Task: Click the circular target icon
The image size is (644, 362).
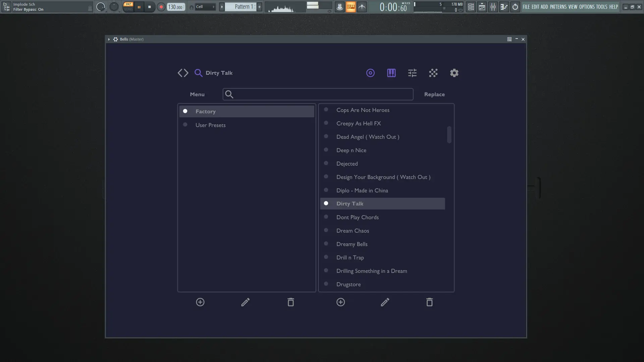Action: [370, 73]
